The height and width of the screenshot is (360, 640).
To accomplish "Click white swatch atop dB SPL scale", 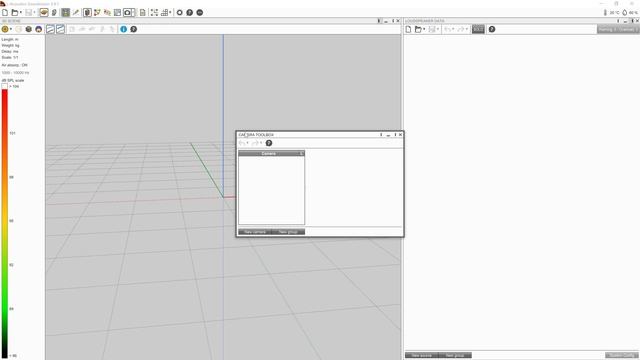I will tap(4, 87).
